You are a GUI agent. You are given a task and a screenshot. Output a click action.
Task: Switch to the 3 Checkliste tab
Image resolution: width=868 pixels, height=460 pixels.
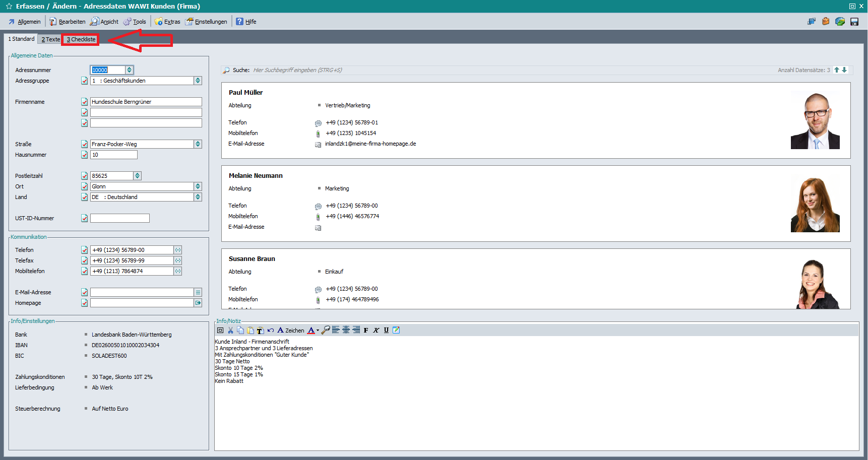tap(81, 39)
